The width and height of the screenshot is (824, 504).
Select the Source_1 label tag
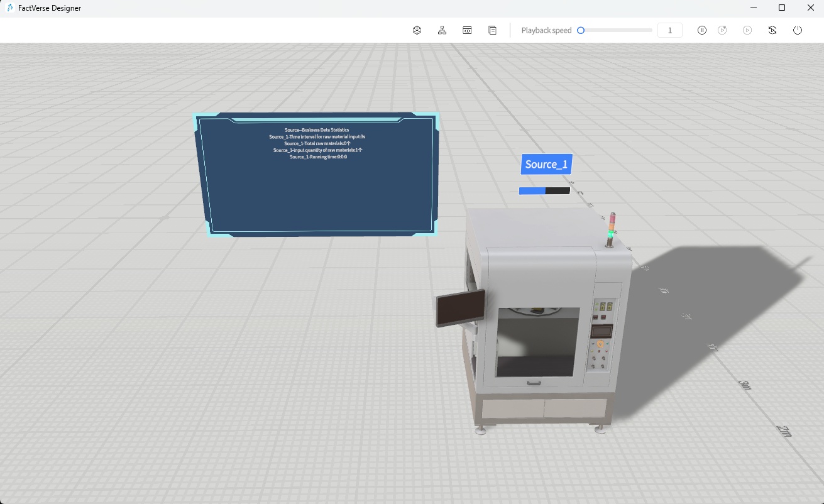[546, 165]
